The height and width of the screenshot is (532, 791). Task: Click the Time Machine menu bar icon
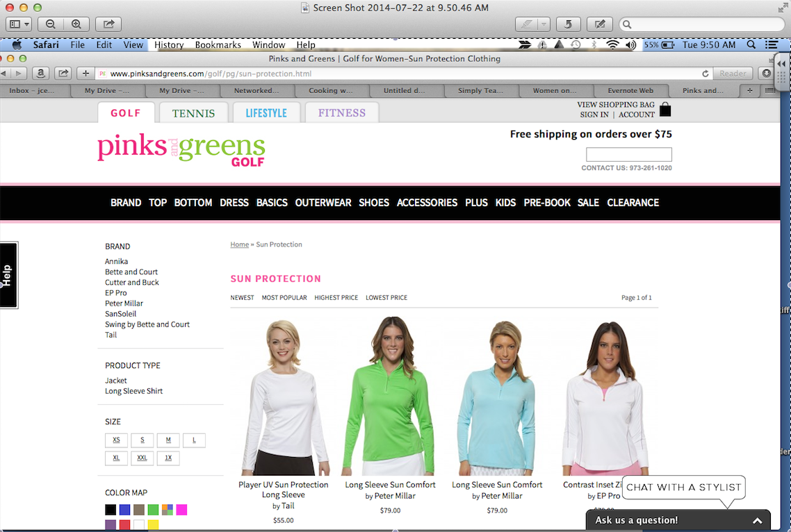click(x=576, y=45)
